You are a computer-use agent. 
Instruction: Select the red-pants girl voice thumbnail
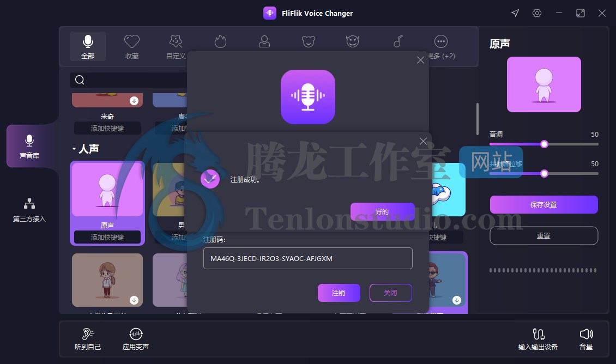107,280
